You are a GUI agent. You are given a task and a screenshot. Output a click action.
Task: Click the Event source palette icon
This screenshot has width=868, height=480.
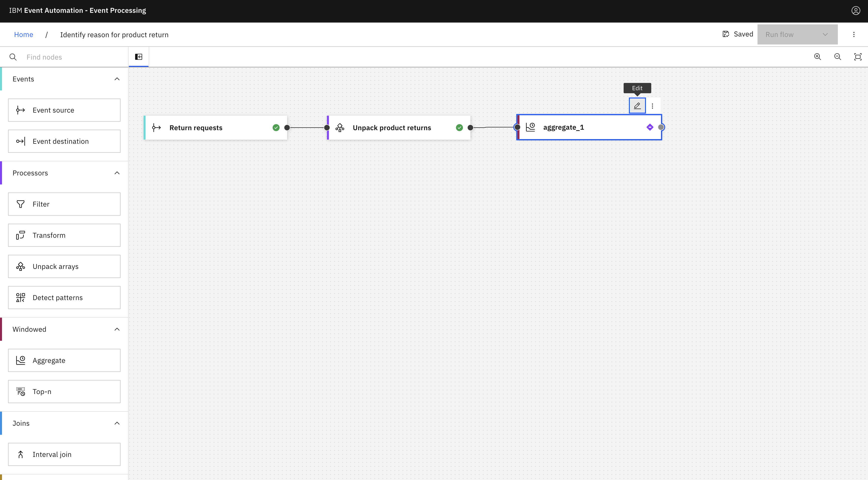point(21,110)
